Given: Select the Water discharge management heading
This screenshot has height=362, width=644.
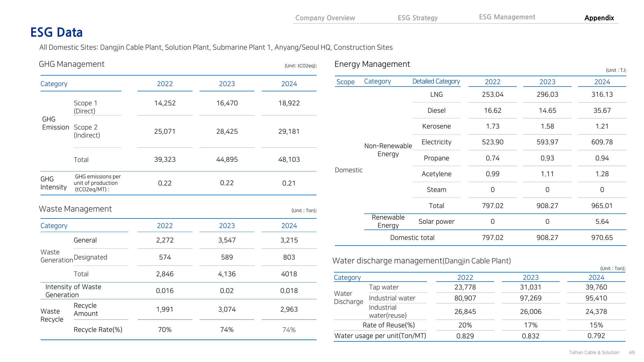Looking at the screenshot, I should [x=421, y=261].
